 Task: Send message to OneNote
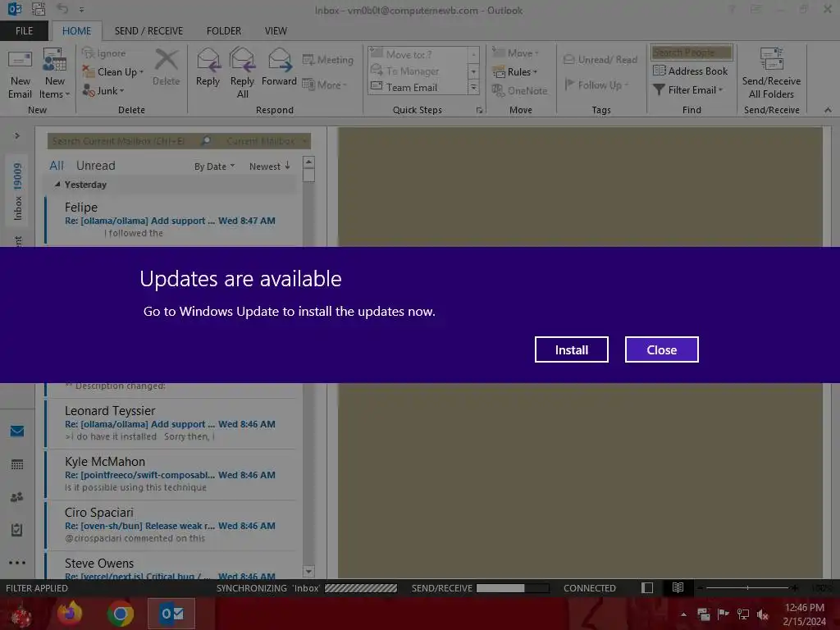coord(519,90)
